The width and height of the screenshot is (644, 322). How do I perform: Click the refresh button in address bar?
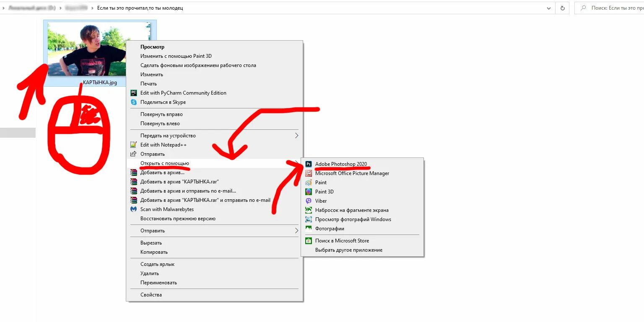(562, 8)
